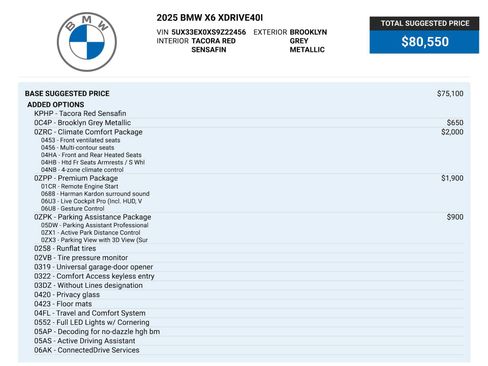This screenshot has height=366, width=488.
Task: Click the "$650" price value
Action: click(455, 123)
